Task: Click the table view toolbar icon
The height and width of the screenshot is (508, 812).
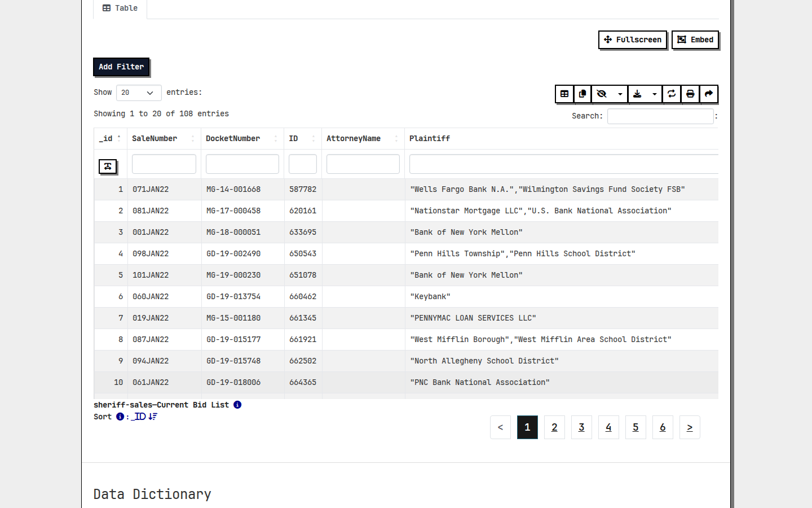Action: pos(564,94)
